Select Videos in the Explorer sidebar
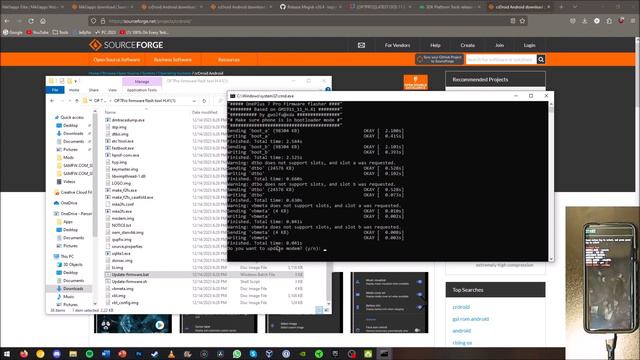 pos(69,182)
